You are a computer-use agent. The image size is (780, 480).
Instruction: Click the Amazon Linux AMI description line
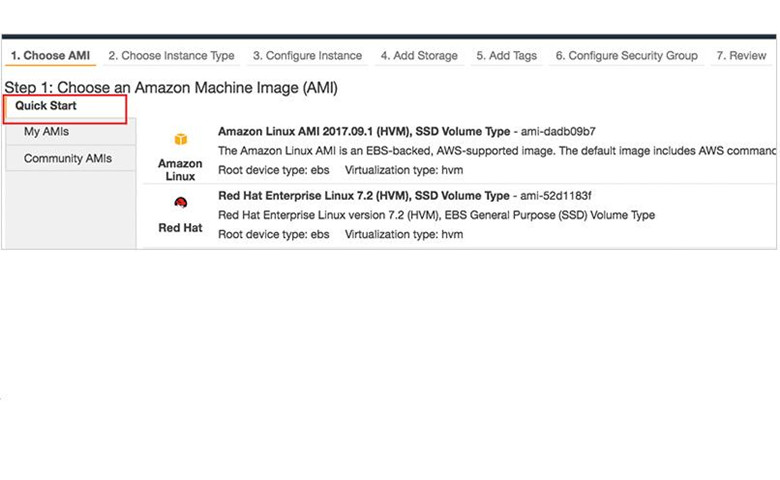point(496,151)
